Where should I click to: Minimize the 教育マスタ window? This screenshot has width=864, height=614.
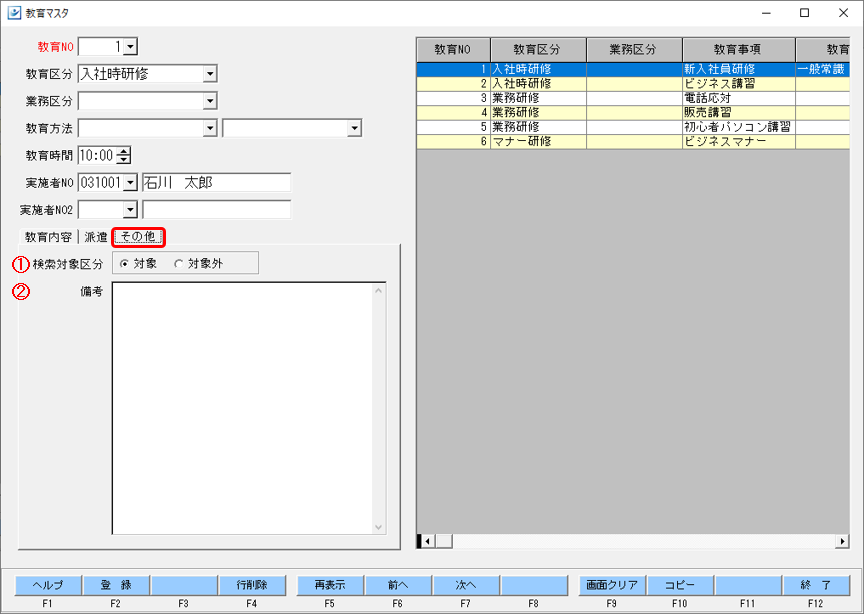(766, 13)
